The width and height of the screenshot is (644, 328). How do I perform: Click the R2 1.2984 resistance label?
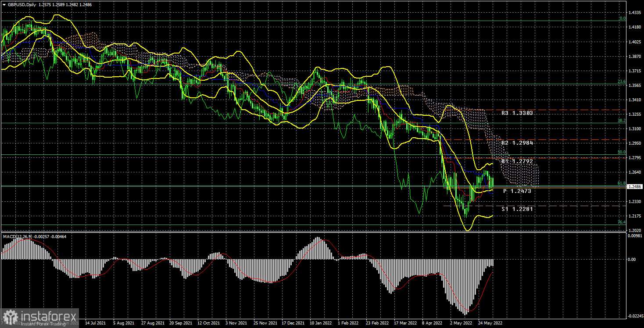tap(517, 143)
